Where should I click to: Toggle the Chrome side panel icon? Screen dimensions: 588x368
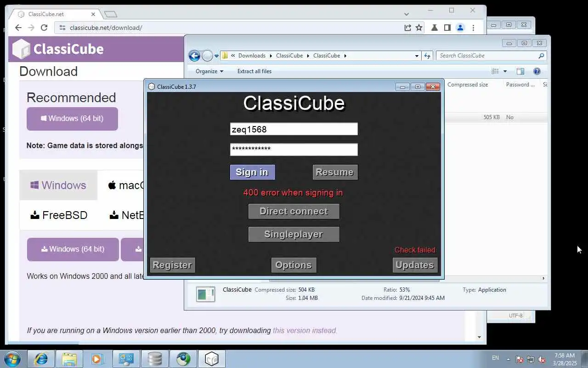click(447, 28)
